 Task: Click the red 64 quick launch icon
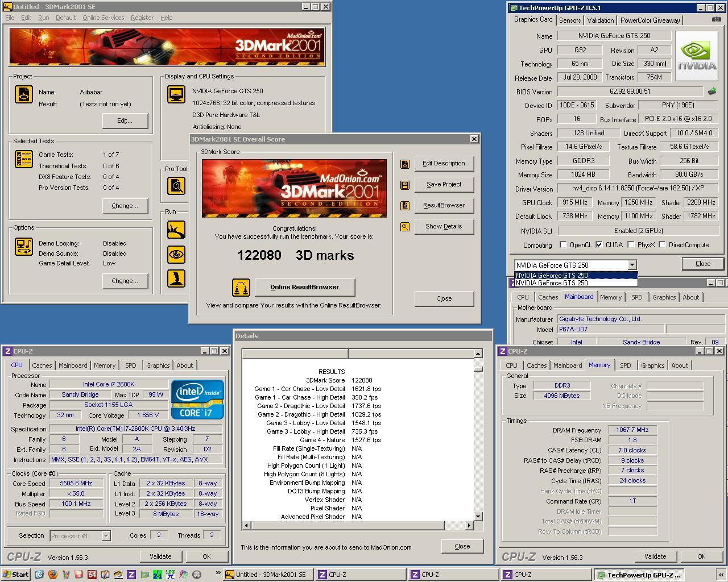92,575
